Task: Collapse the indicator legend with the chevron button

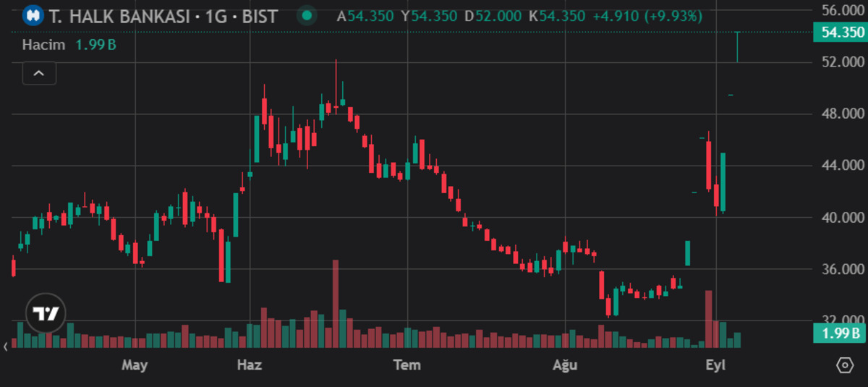Action: tap(39, 73)
